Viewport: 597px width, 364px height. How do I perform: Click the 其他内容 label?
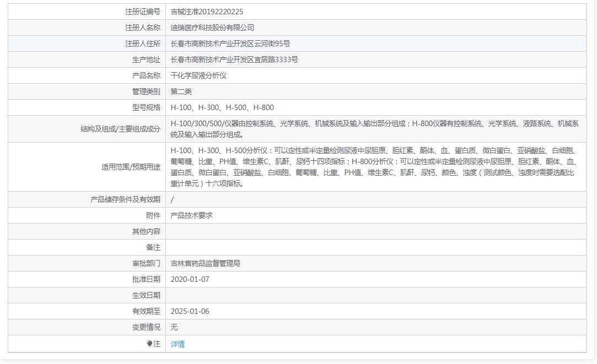[x=146, y=232]
